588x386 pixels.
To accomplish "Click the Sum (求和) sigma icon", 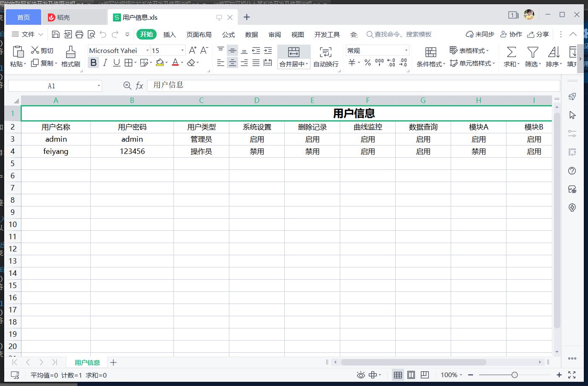I will click(511, 52).
